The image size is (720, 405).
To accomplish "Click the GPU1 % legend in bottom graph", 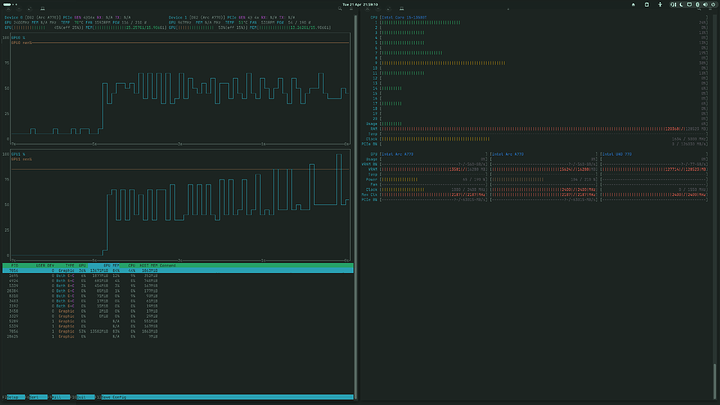I will coord(18,154).
